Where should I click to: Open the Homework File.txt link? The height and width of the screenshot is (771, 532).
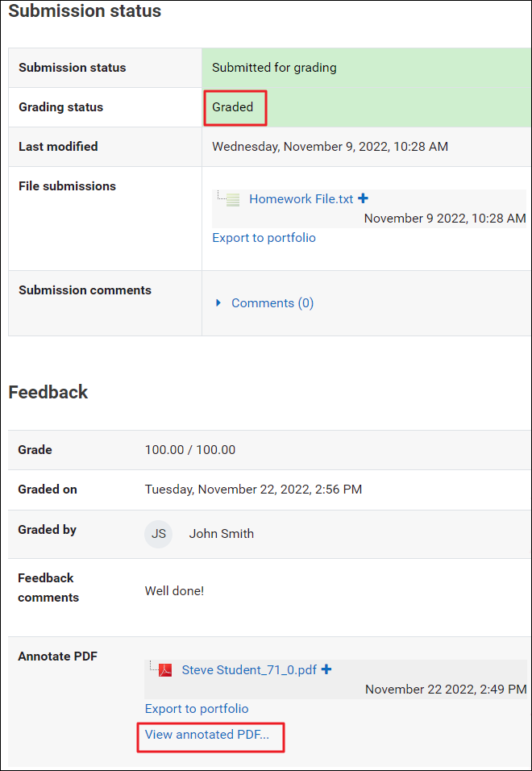click(301, 199)
